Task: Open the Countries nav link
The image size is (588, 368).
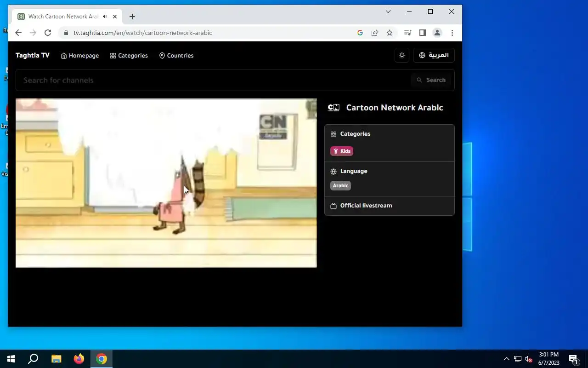Action: [176, 56]
